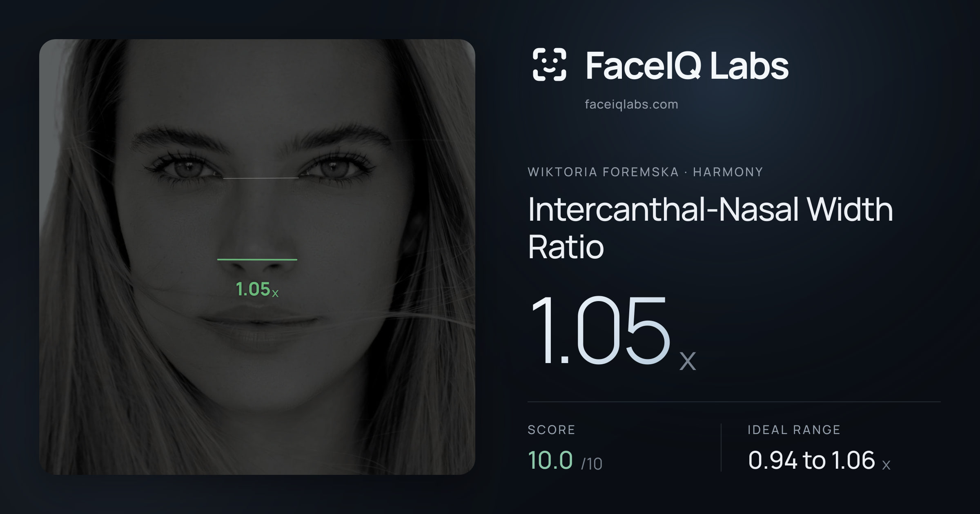Click the FaceIQ Labs brand name
This screenshot has height=514, width=980.
[687, 66]
